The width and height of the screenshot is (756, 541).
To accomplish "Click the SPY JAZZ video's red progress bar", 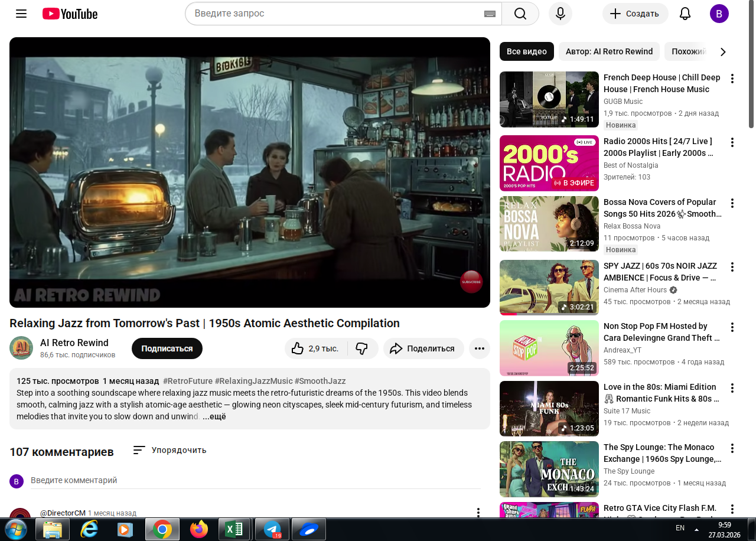I will (508, 314).
